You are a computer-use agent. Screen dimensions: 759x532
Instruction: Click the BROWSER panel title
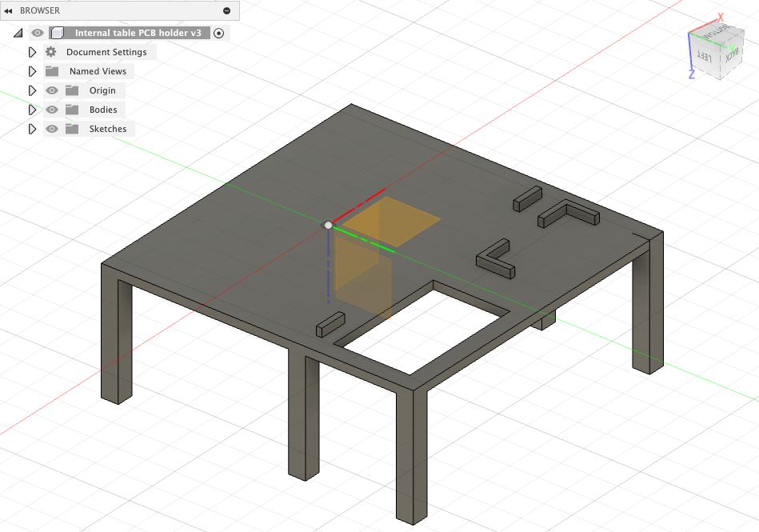point(40,10)
